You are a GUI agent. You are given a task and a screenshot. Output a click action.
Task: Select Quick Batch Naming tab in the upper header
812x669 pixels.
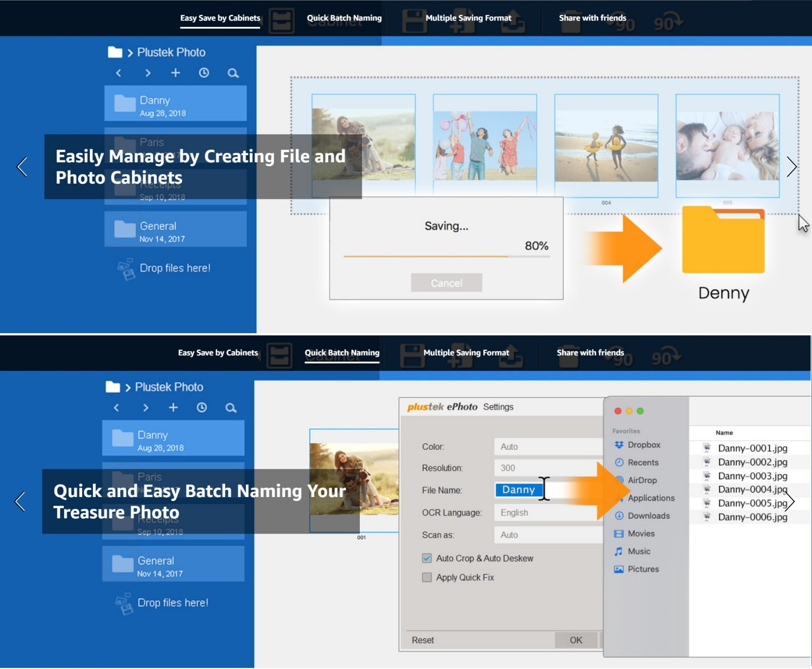coord(344,18)
